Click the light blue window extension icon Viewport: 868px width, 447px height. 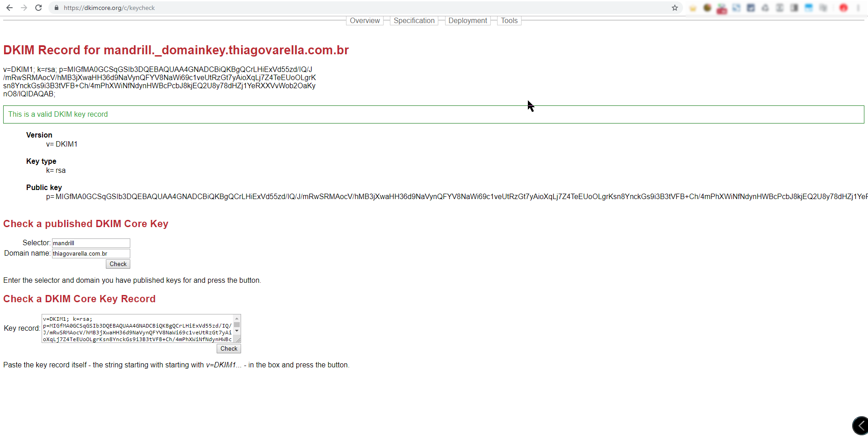click(x=809, y=8)
